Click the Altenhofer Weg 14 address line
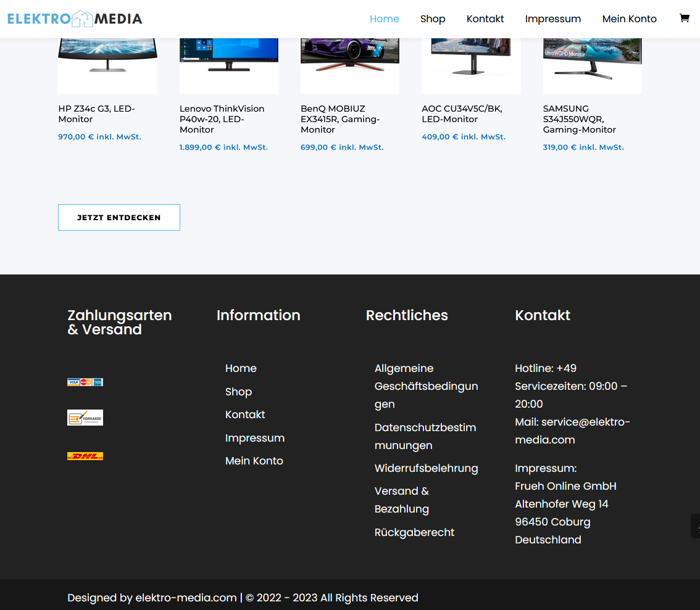Image resolution: width=700 pixels, height=610 pixels. [562, 504]
